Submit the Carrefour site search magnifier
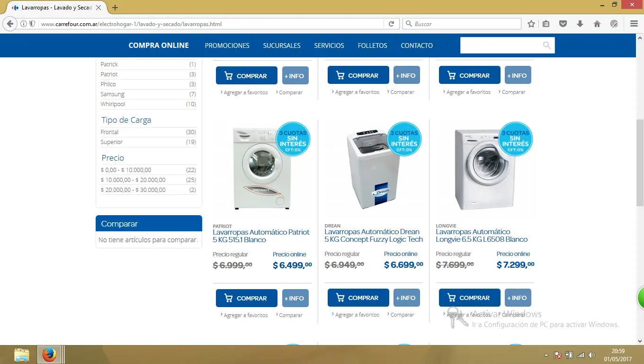 point(547,45)
